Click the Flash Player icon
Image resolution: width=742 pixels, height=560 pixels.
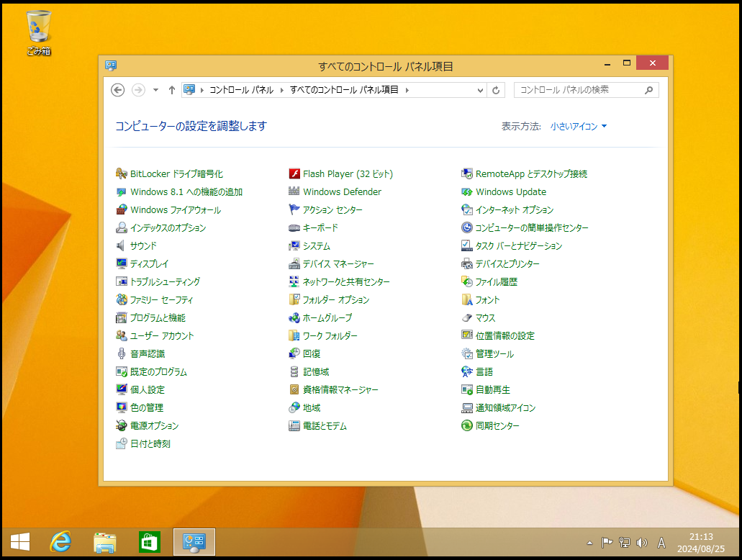pos(294,173)
